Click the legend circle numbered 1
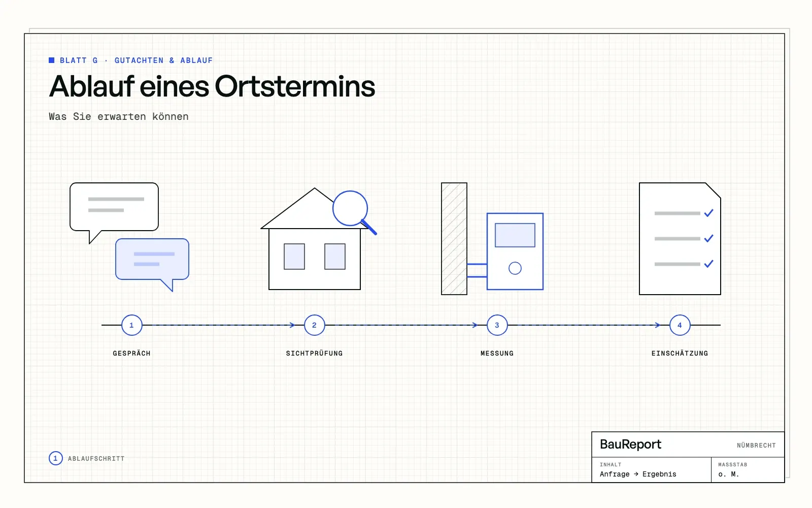The width and height of the screenshot is (812, 508). click(56, 458)
